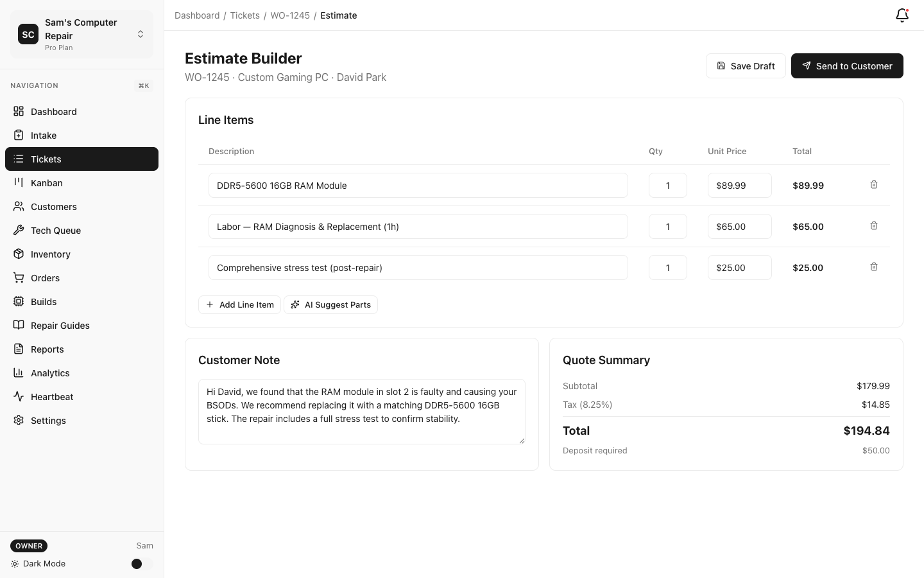This screenshot has width=924, height=578.
Task: Select the Kanban board icon
Action: [19, 182]
